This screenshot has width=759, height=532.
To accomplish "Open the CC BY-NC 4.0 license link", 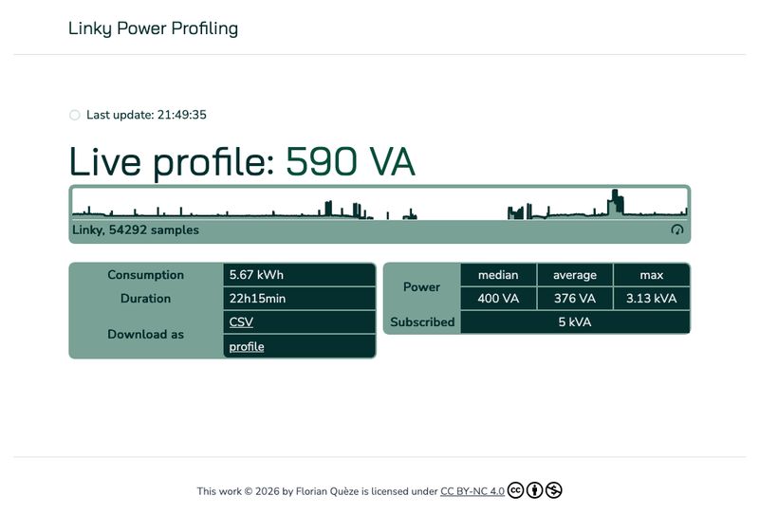I will pos(472,491).
